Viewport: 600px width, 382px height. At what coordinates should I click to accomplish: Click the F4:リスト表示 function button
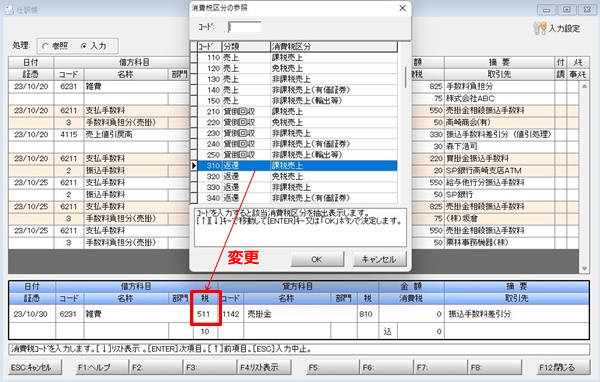[x=264, y=367]
